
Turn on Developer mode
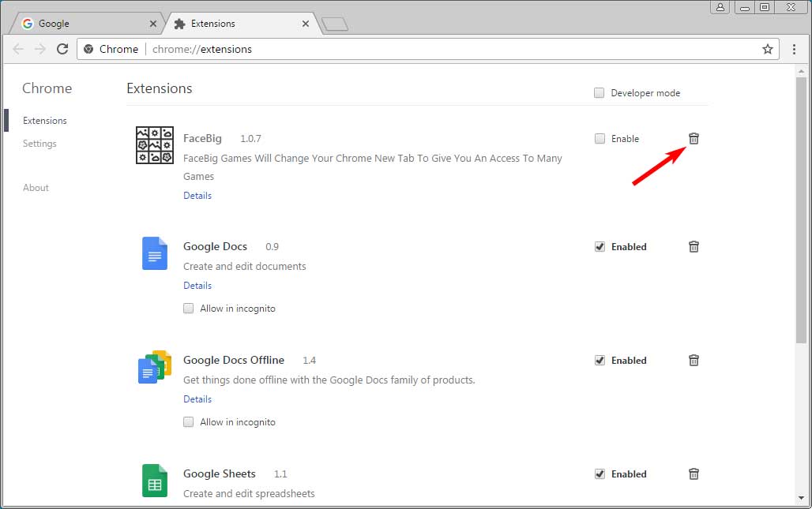(599, 92)
